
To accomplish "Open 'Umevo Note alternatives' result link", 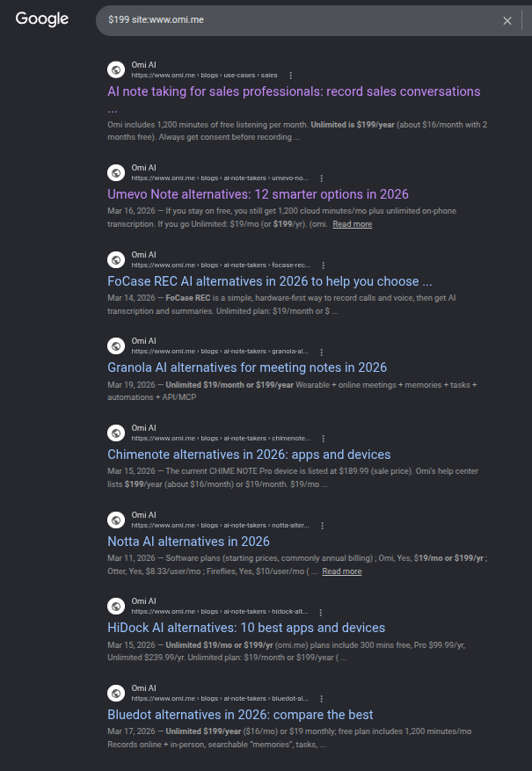I will point(259,194).
